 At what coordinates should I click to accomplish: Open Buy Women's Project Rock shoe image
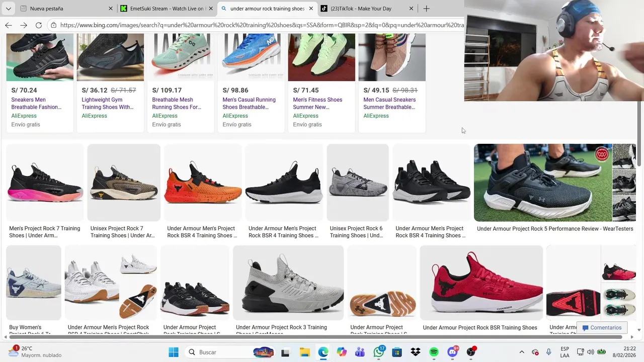(34, 283)
